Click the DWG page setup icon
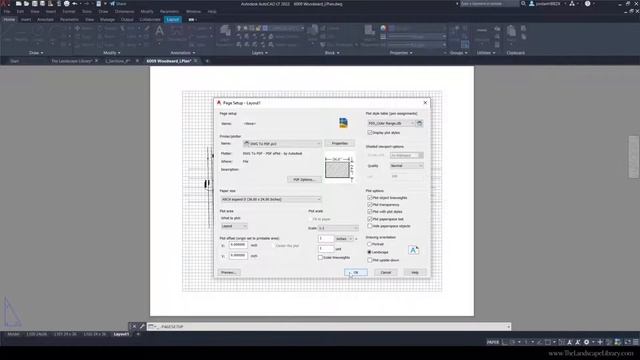 point(343,122)
